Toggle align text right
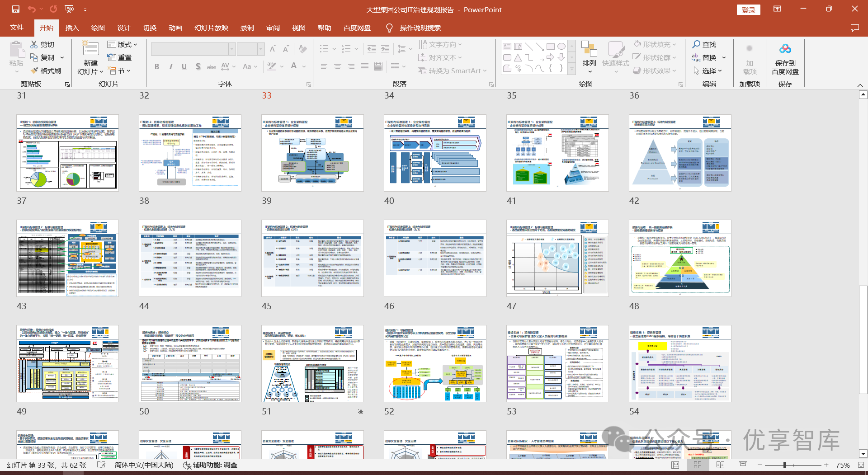This screenshot has height=475, width=868. (x=351, y=66)
